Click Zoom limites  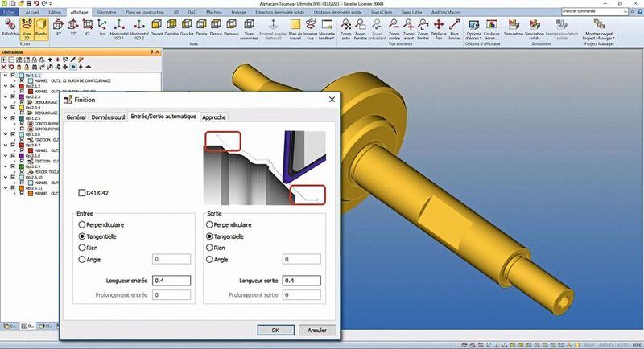[423, 29]
